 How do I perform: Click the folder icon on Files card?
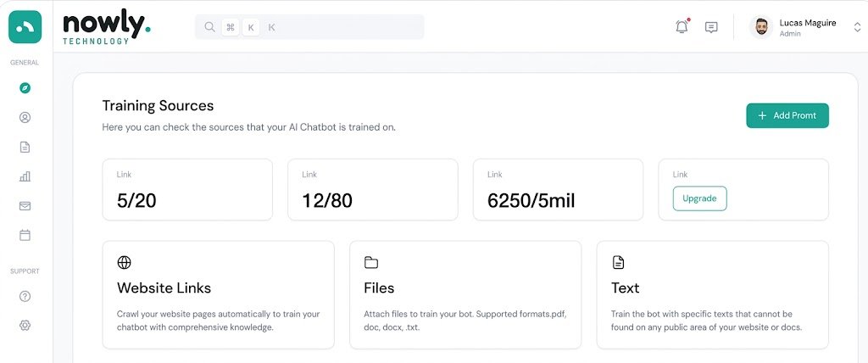point(371,262)
